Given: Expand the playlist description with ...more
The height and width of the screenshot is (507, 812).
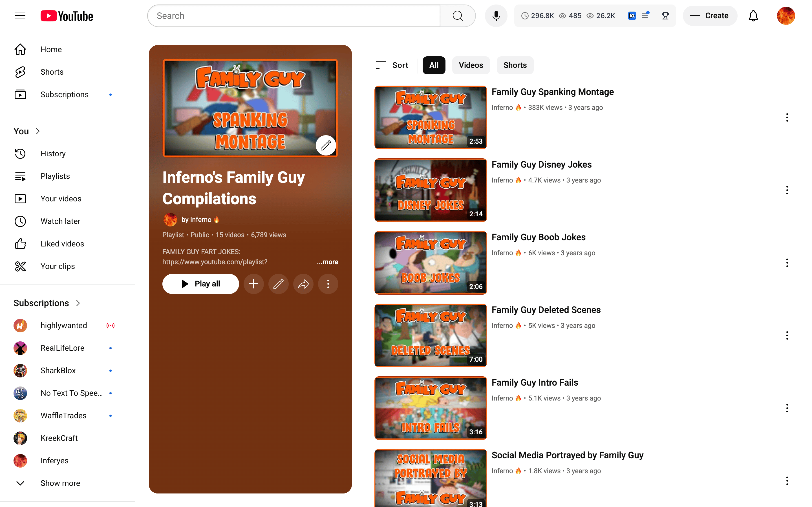Looking at the screenshot, I should point(328,262).
